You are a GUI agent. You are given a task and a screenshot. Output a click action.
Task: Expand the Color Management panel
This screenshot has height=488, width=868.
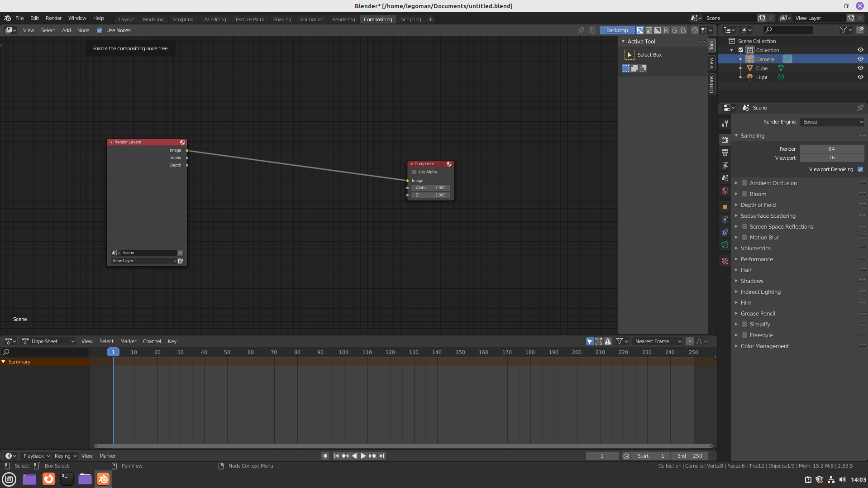(765, 346)
